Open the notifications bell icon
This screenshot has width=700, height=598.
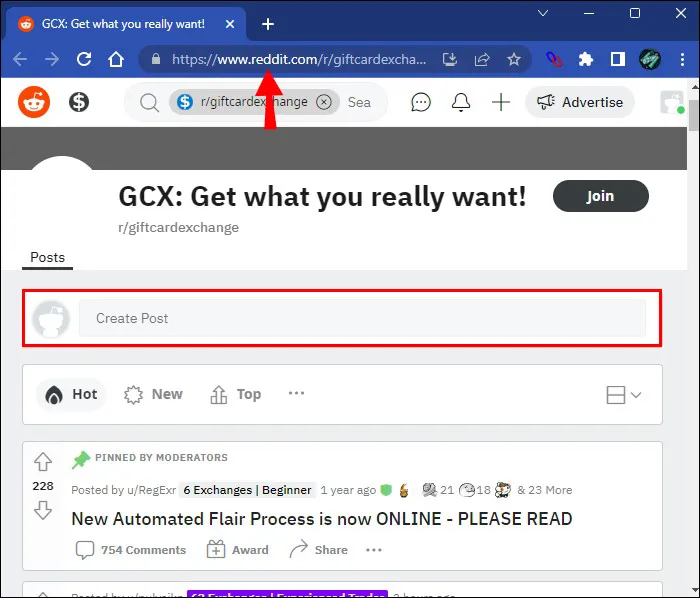pyautogui.click(x=461, y=102)
